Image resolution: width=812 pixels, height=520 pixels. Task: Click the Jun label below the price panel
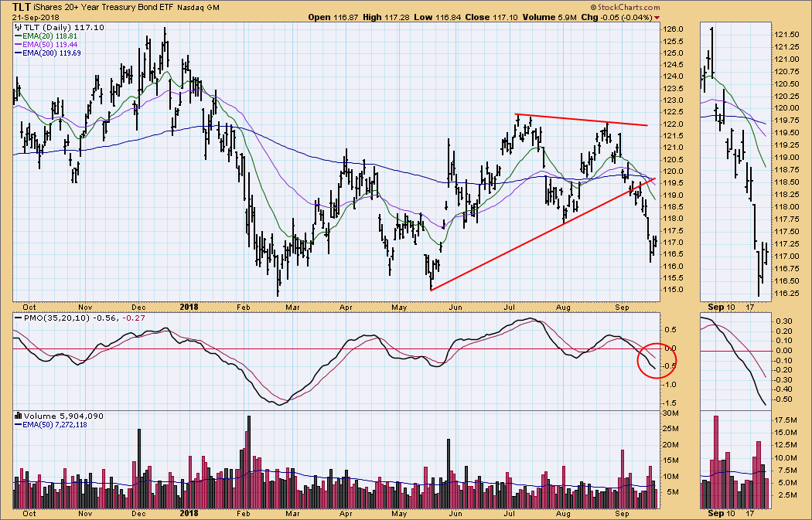(x=455, y=308)
